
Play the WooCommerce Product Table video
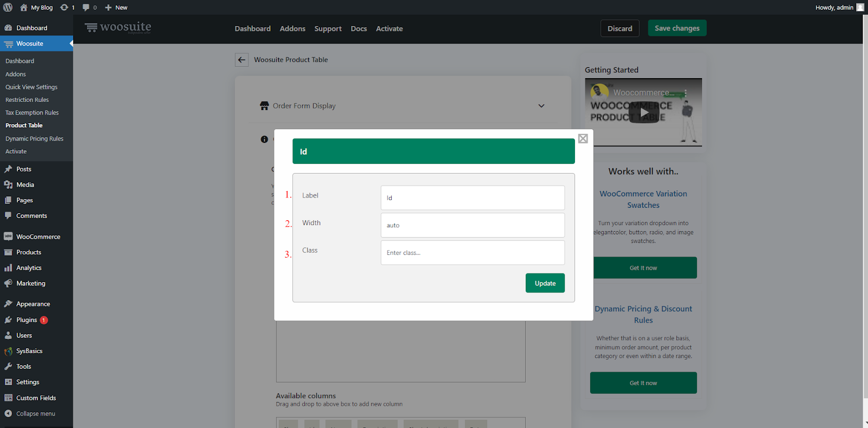coord(643,113)
